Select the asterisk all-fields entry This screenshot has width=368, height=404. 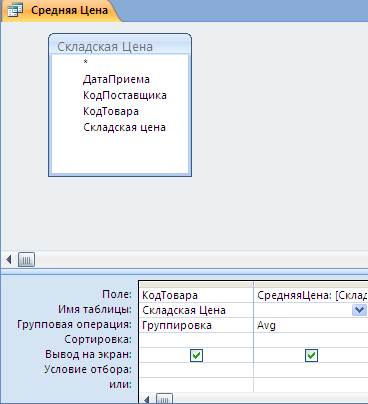86,62
